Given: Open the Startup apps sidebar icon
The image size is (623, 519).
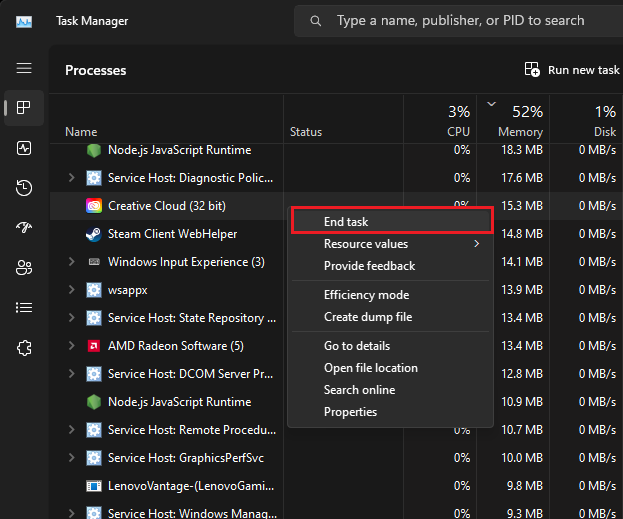Looking at the screenshot, I should pos(24,228).
